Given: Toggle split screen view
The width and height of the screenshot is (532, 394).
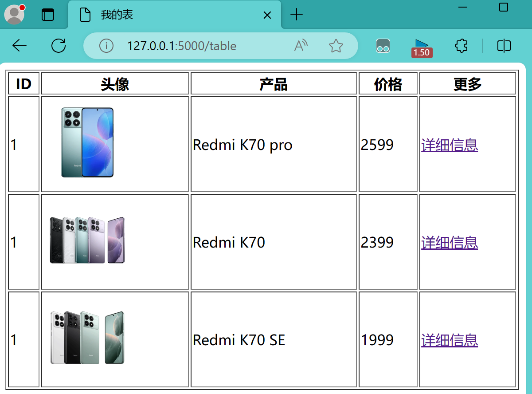Looking at the screenshot, I should tap(504, 46).
